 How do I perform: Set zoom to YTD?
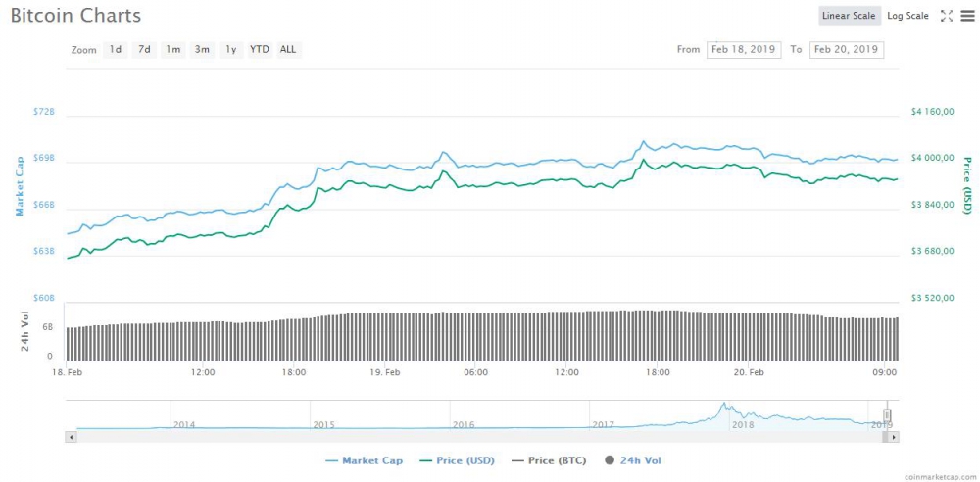pyautogui.click(x=260, y=49)
